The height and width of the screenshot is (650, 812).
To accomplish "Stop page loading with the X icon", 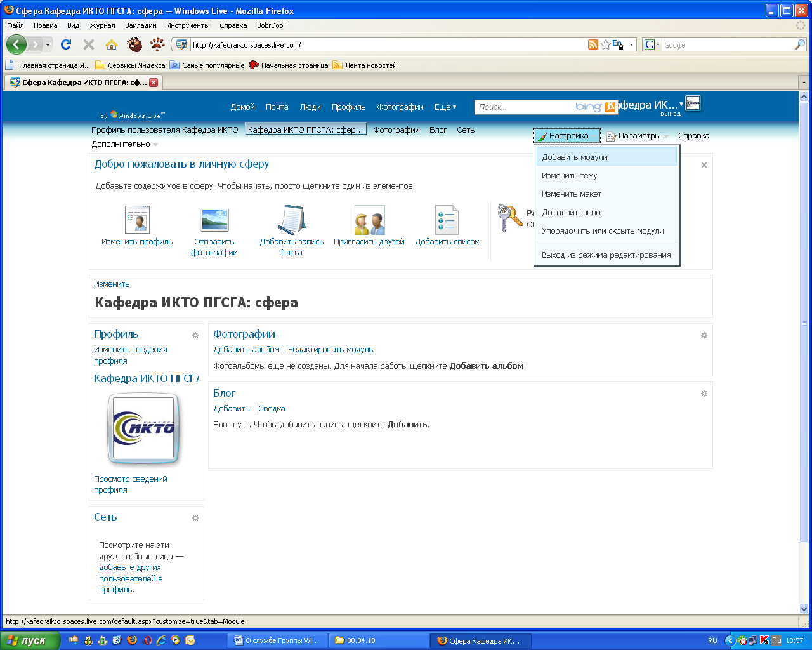I will pos(89,44).
